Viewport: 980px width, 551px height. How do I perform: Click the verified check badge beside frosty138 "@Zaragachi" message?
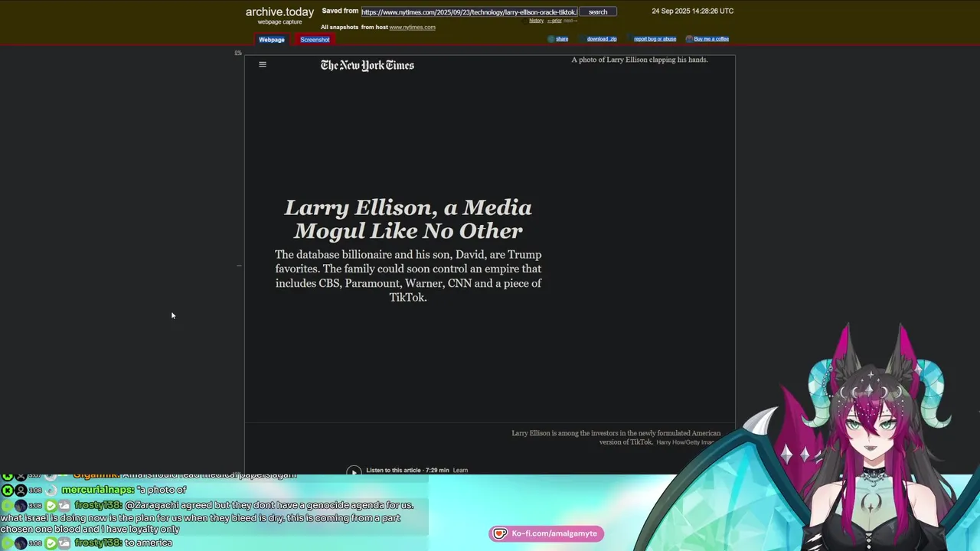coord(51,505)
